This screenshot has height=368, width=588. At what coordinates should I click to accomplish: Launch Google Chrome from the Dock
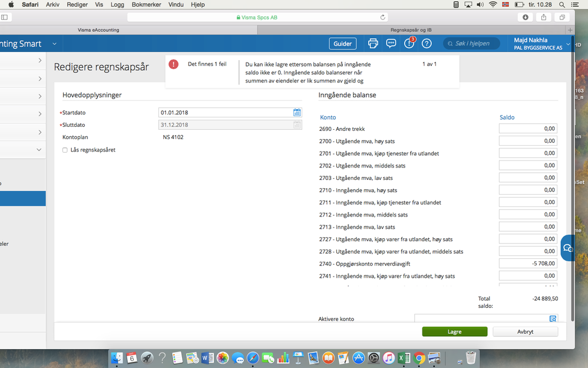pos(419,358)
